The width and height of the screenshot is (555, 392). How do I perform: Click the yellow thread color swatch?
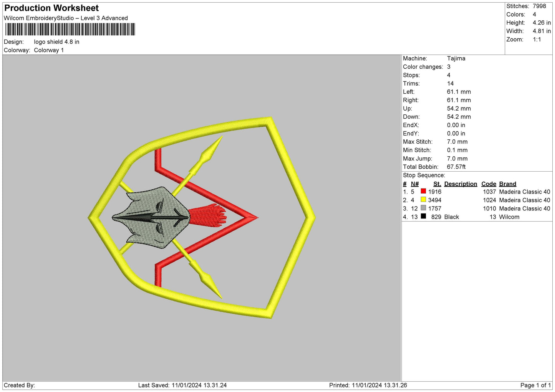pyautogui.click(x=423, y=200)
